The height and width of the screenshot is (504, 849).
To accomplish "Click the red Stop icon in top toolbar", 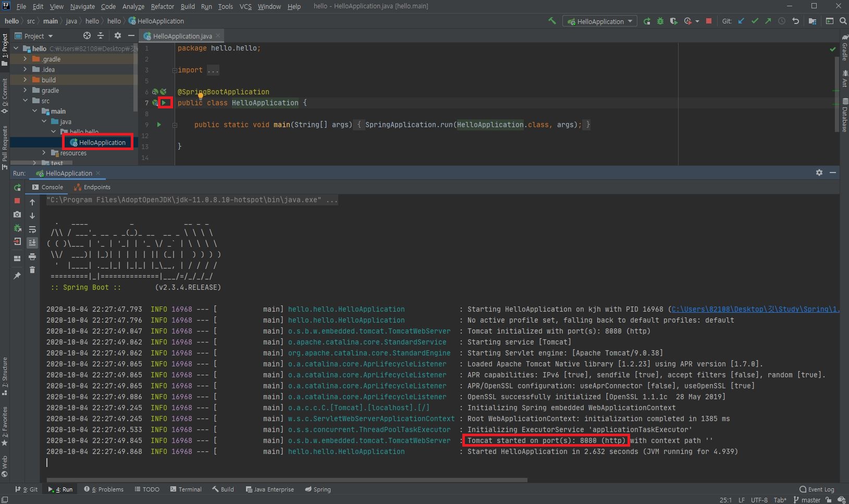I will point(709,21).
